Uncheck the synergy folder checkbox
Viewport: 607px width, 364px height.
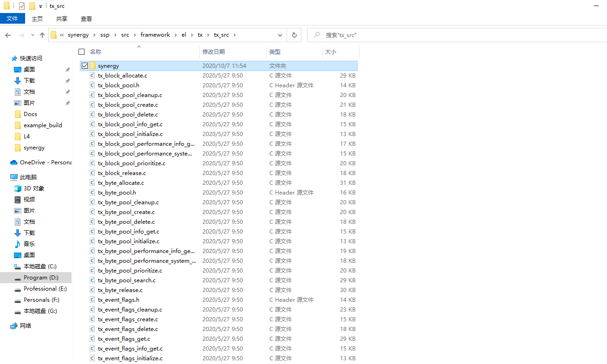point(85,65)
